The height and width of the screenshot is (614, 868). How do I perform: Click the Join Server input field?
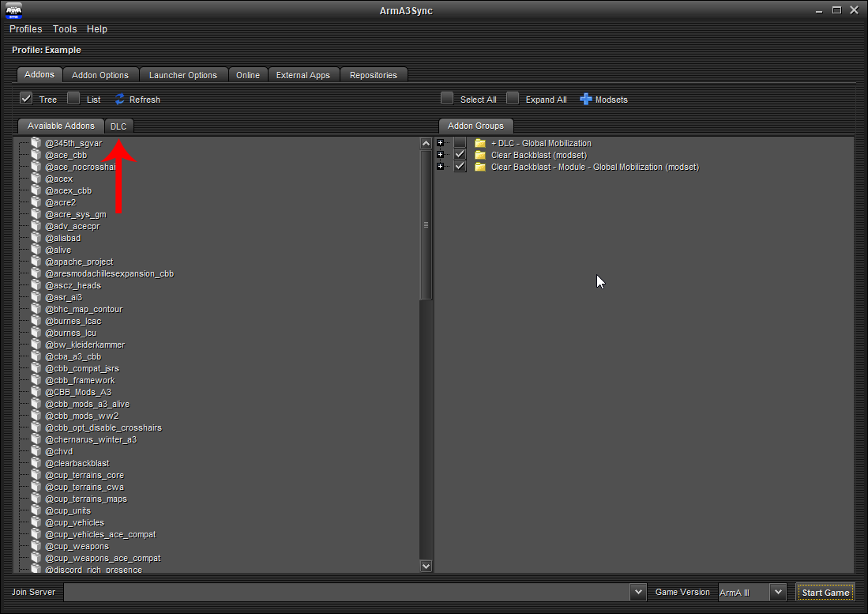pyautogui.click(x=347, y=592)
